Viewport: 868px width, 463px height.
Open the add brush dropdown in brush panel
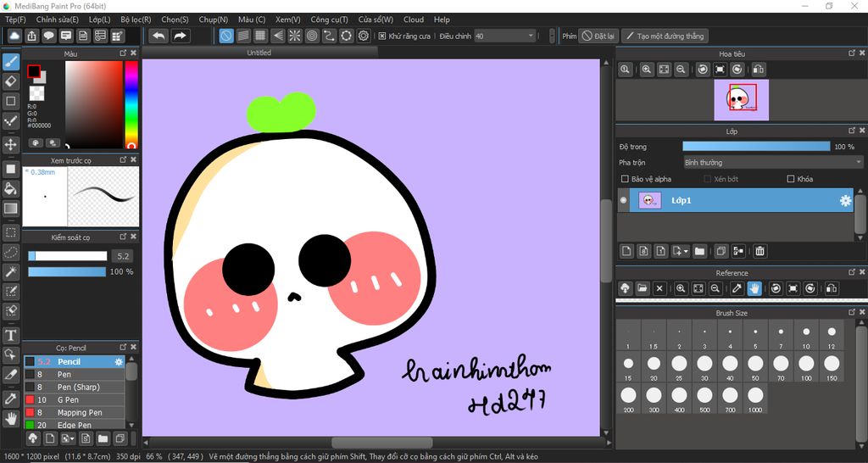pyautogui.click(x=68, y=438)
